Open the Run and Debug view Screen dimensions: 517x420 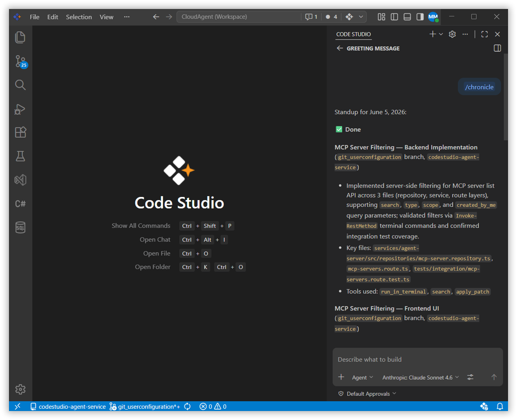point(20,109)
